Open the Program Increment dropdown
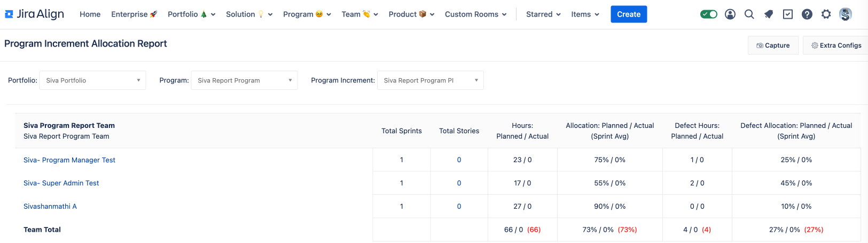This screenshot has height=243, width=868. coord(430,80)
